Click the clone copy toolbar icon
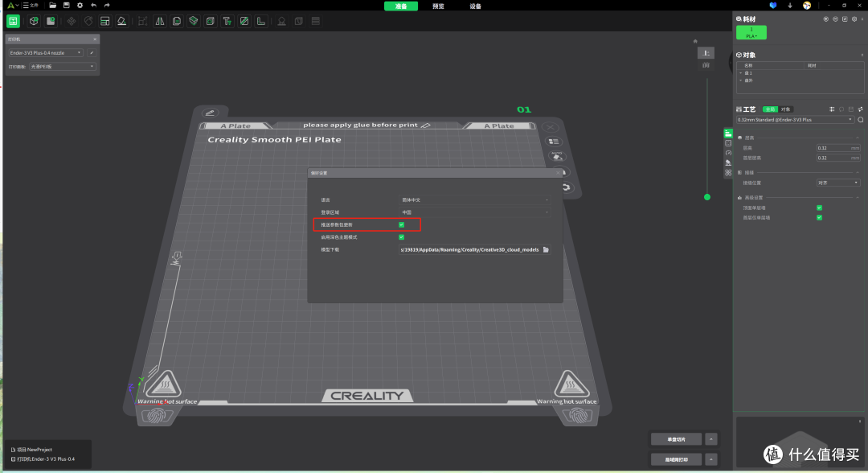The width and height of the screenshot is (868, 473). [177, 21]
